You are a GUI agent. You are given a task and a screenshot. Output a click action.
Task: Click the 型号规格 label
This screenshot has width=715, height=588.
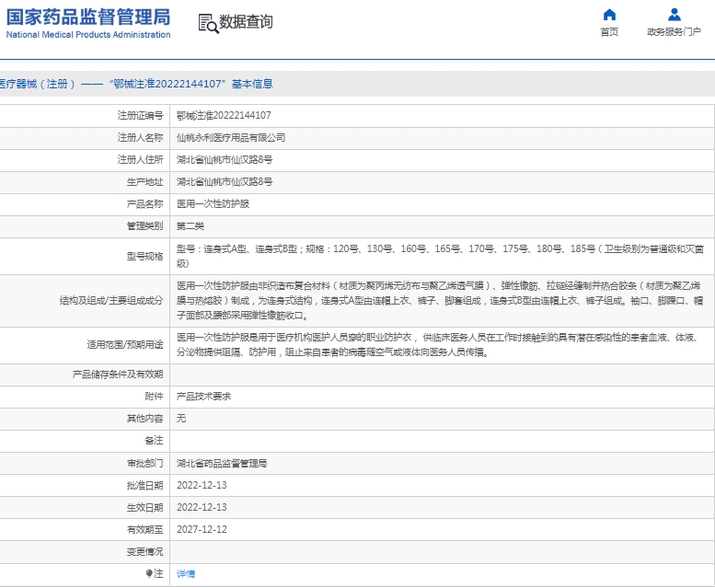[x=144, y=256]
